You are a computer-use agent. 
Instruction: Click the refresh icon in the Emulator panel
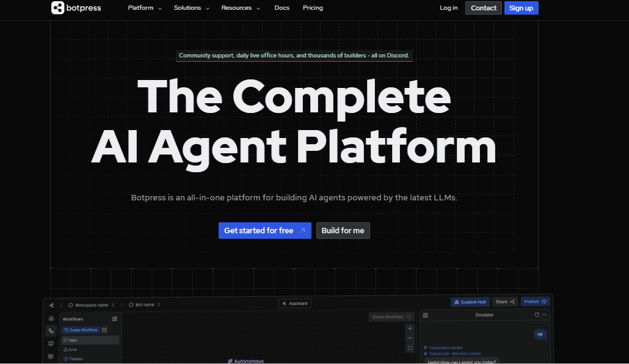tap(537, 315)
